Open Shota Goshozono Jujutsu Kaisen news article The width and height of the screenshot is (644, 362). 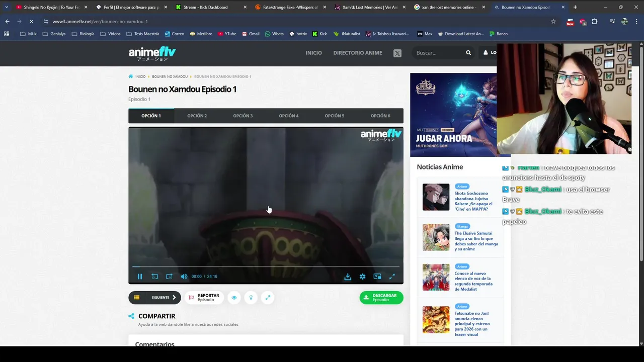(474, 200)
